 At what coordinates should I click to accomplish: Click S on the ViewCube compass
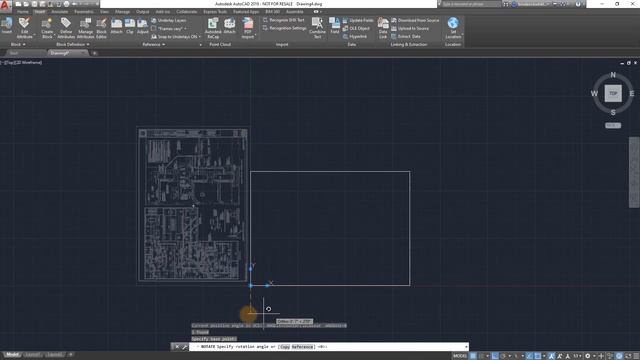[613, 112]
